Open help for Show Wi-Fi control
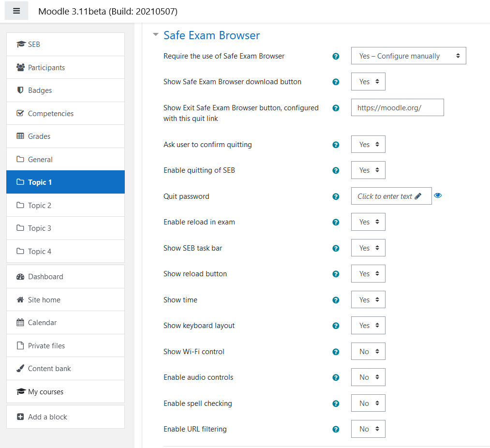 pos(336,352)
